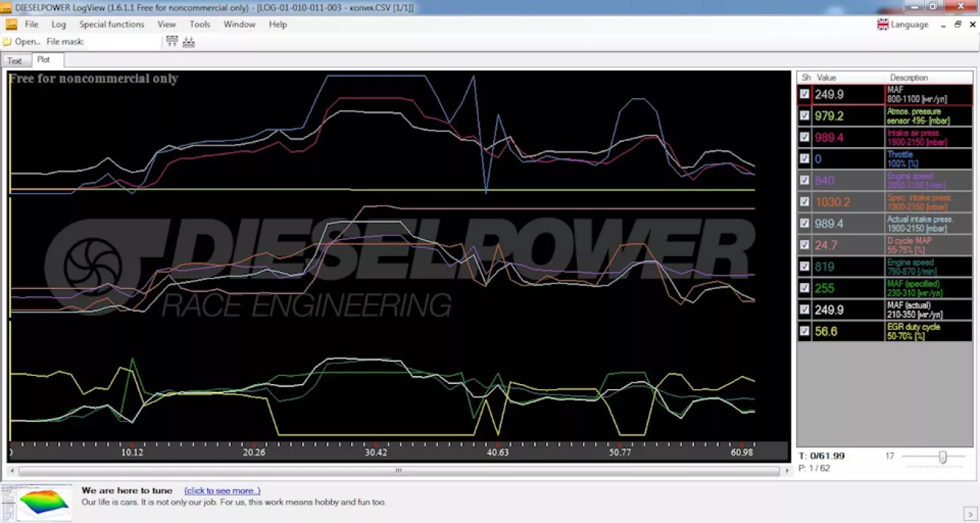
Task: Click the P: 1 / 62 position readout
Action: (x=814, y=468)
